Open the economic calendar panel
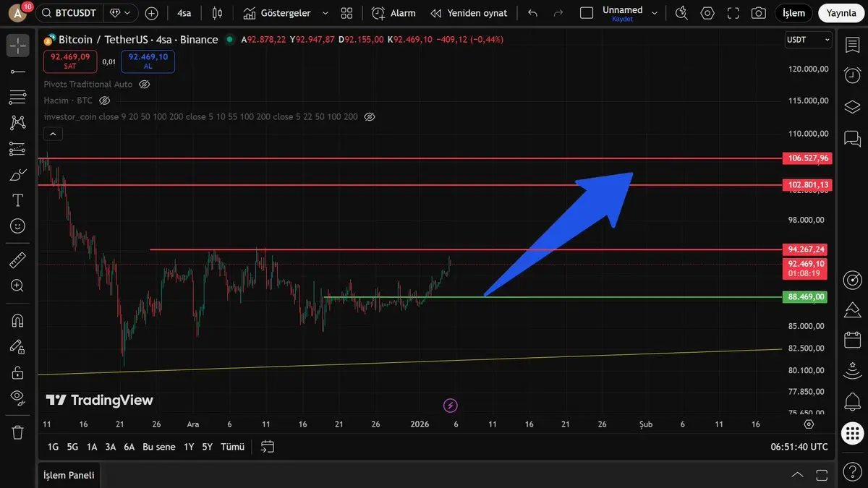The height and width of the screenshot is (488, 868). click(x=852, y=339)
